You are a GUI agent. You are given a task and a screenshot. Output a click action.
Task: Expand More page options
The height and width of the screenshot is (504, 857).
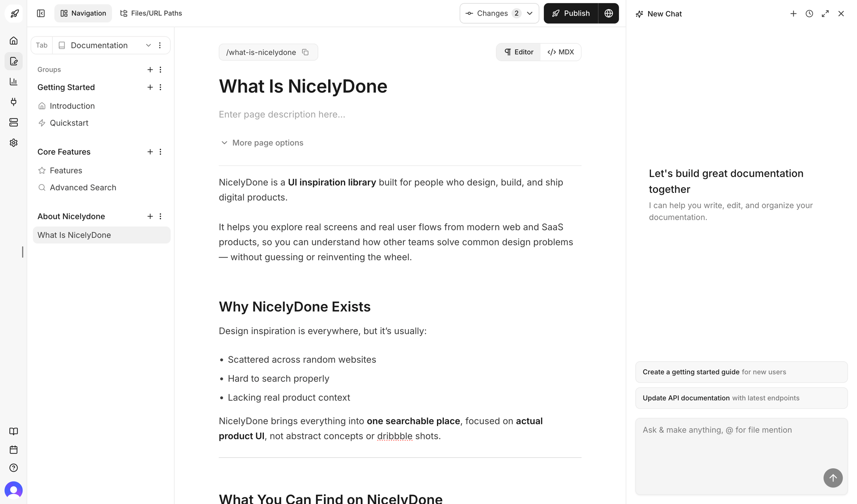pos(262,143)
